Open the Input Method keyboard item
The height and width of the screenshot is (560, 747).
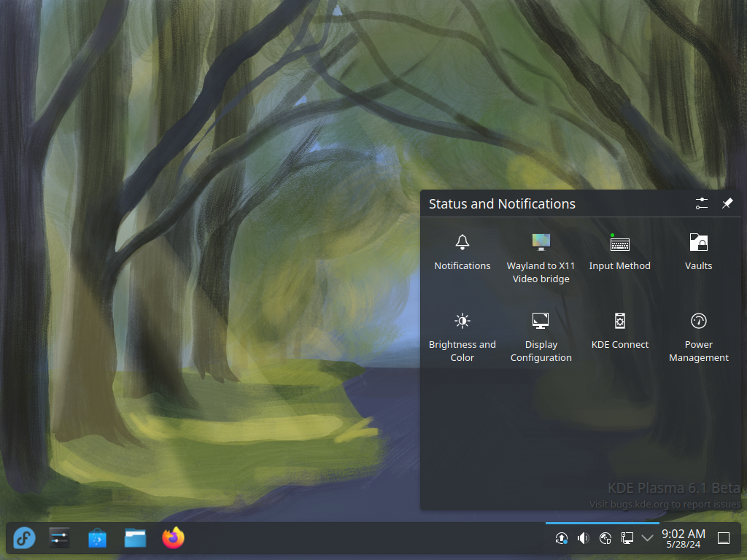[x=619, y=252]
